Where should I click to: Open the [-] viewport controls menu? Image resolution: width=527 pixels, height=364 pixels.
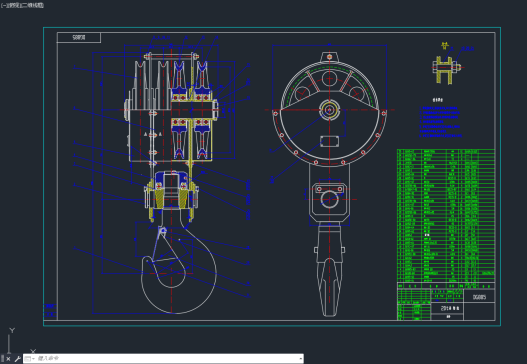point(3,5)
